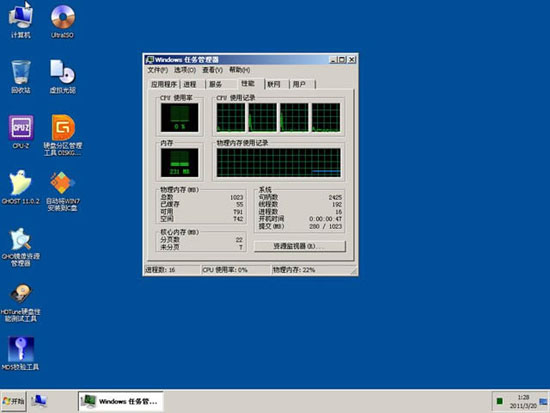Open the 选项(O) menu
Screen dimensions: 550x413
click(185, 70)
